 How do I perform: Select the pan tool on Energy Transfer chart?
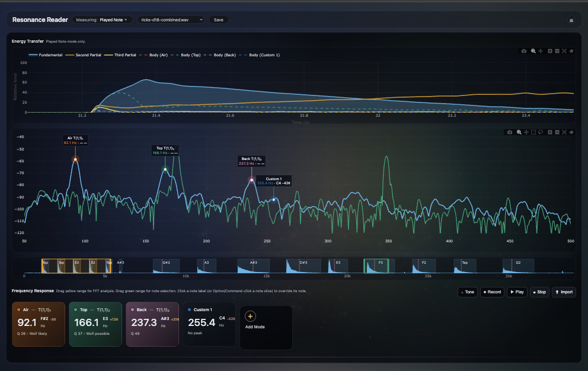tap(541, 51)
